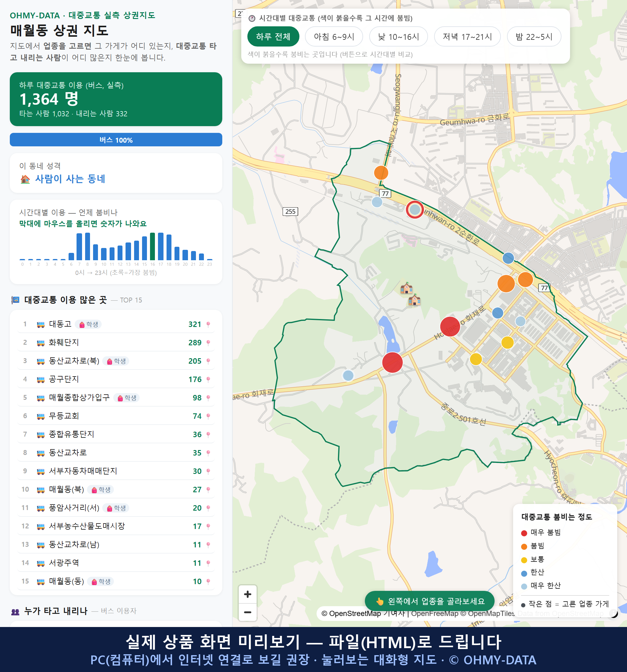Click the pin icon for 서광주역 row

[x=208, y=563]
